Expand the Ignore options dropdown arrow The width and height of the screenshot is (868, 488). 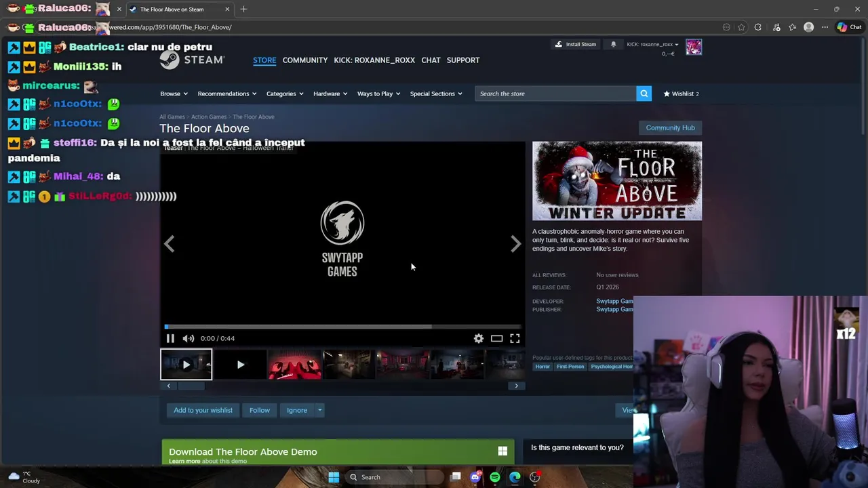tap(320, 410)
